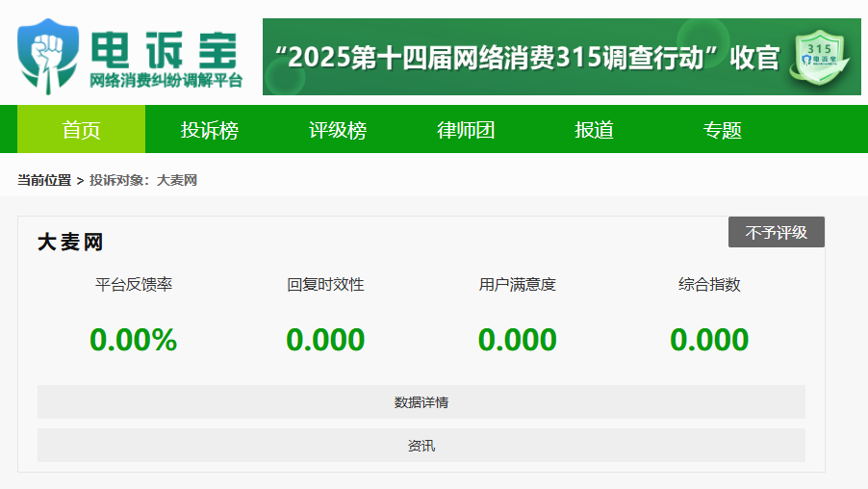Open the 投诉榜 menu item
The height and width of the screenshot is (489, 868).
pos(210,130)
